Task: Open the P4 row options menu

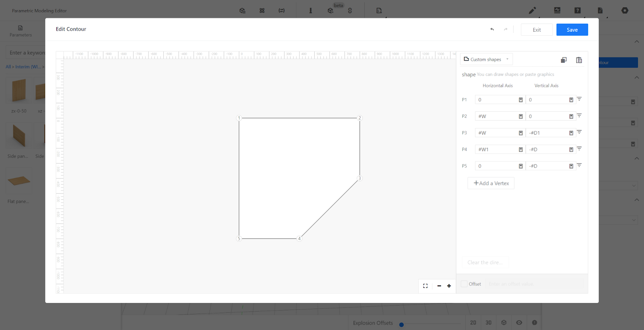Action: 579,149
